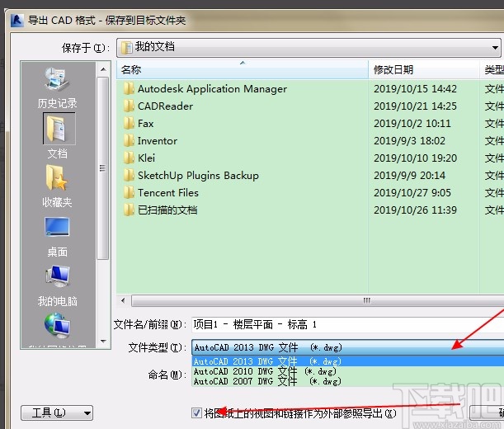Toggle export views as external references checkbox
This screenshot has width=504, height=429.
pyautogui.click(x=196, y=413)
